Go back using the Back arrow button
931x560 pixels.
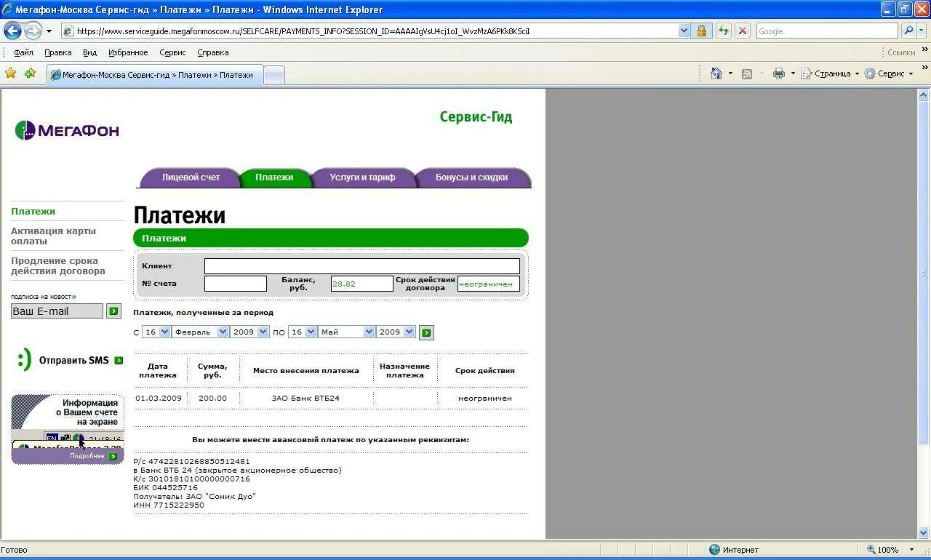pyautogui.click(x=12, y=31)
